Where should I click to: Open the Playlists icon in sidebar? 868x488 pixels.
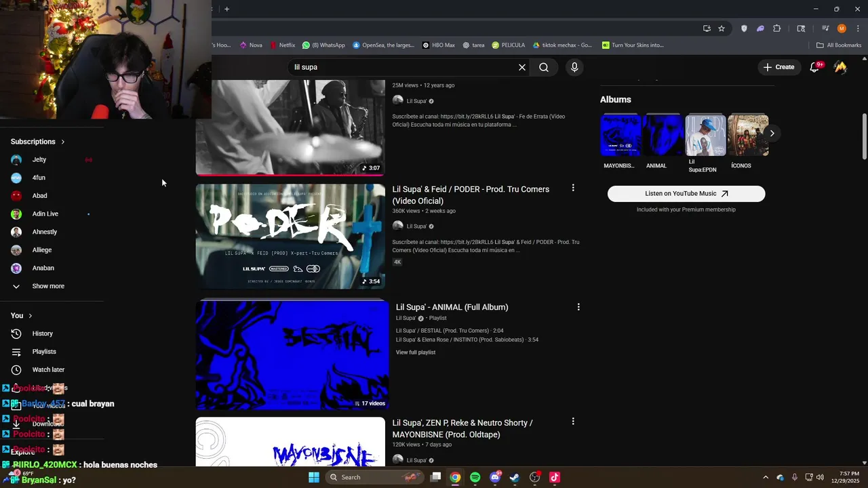[x=16, y=352]
